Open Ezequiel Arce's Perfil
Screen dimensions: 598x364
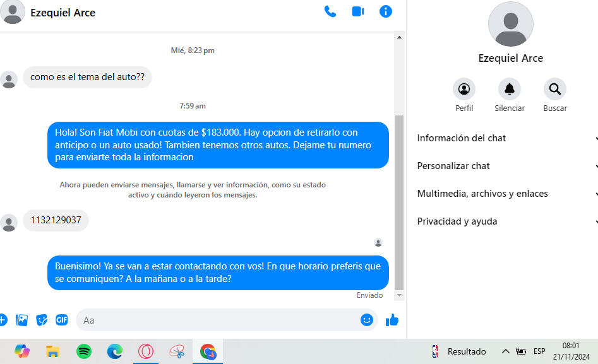point(464,90)
